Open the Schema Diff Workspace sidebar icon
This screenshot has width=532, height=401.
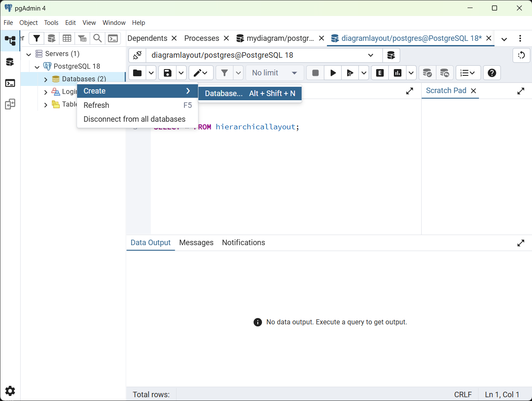coord(10,104)
